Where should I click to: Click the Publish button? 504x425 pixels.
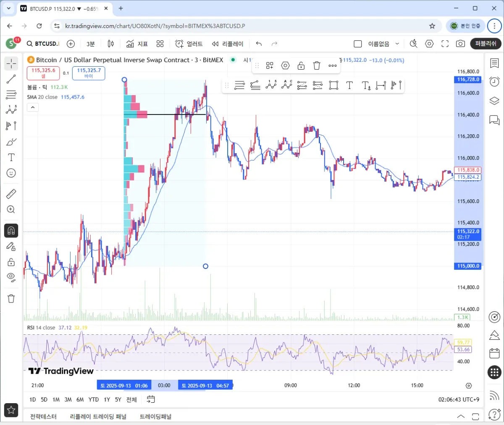[486, 44]
